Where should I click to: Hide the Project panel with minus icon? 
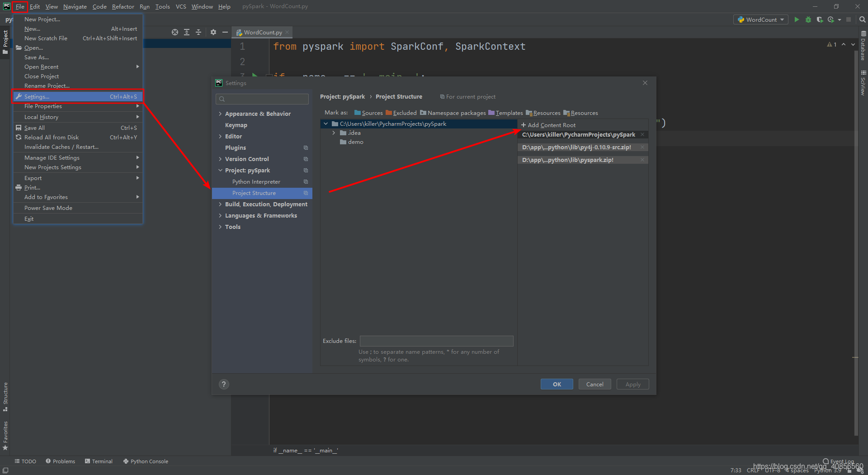click(225, 32)
